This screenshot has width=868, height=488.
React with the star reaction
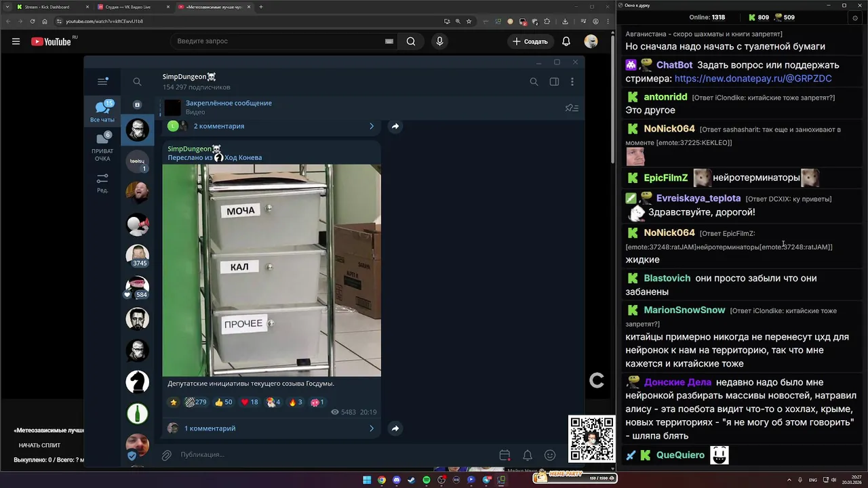point(174,402)
